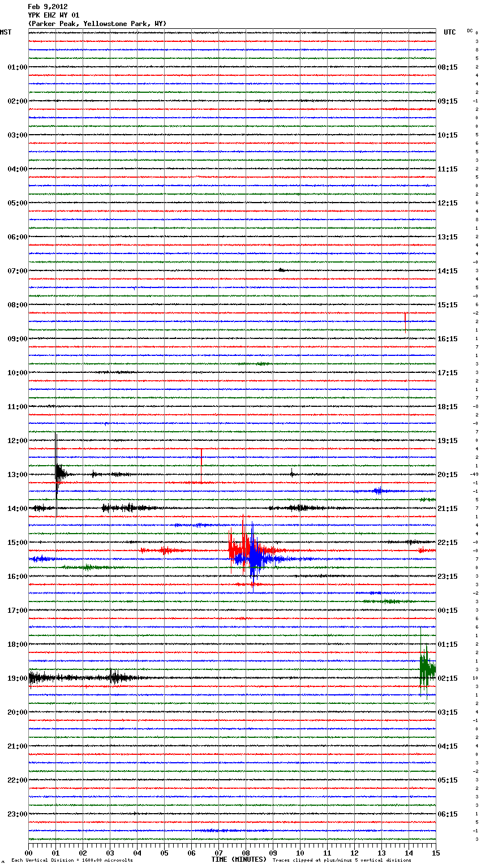The height and width of the screenshot is (868, 481).
Task: Select the MST time label 16:00
Action: (x=18, y=577)
